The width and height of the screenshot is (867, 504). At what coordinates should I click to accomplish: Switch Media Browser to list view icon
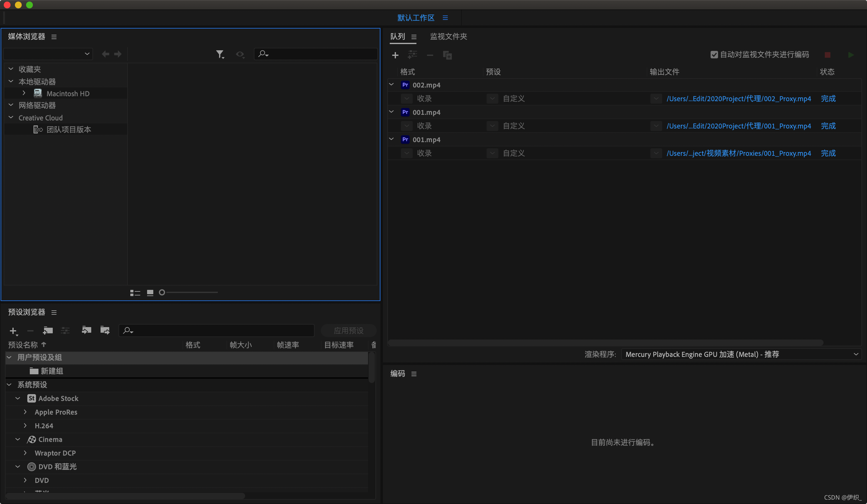point(135,293)
